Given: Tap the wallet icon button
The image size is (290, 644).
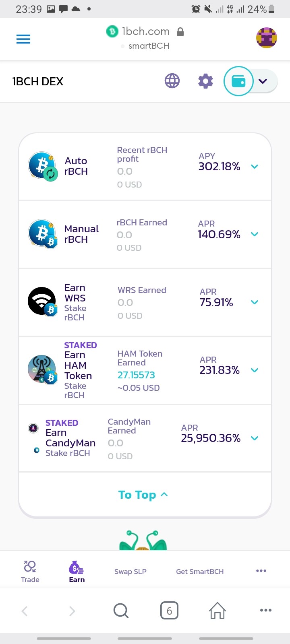Looking at the screenshot, I should coord(238,81).
